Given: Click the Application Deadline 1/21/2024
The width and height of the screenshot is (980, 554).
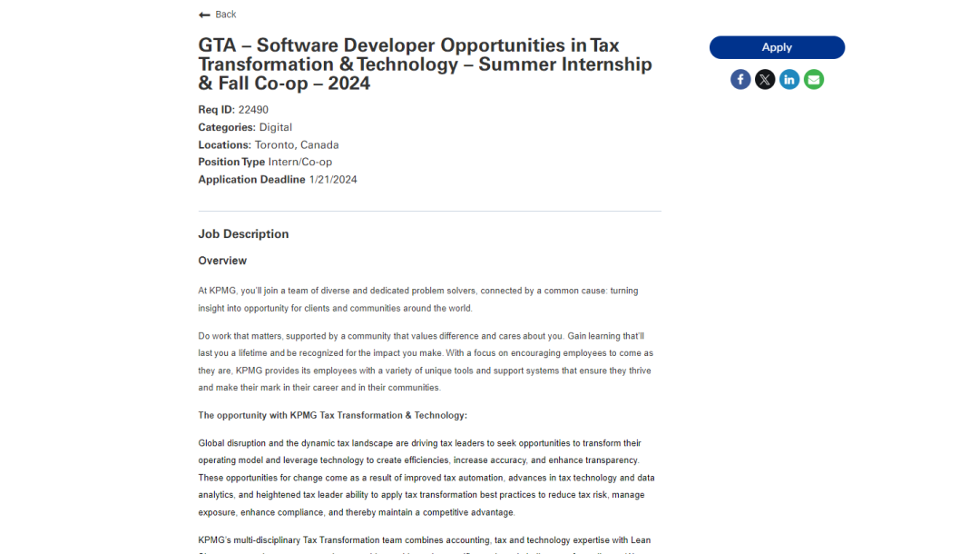Looking at the screenshot, I should point(333,180).
